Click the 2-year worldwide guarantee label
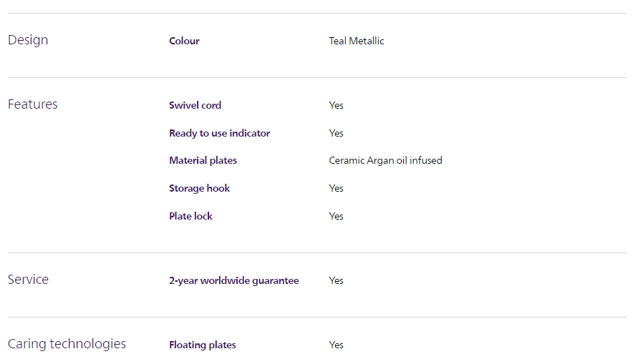This screenshot has height=364, width=633. 233,280
